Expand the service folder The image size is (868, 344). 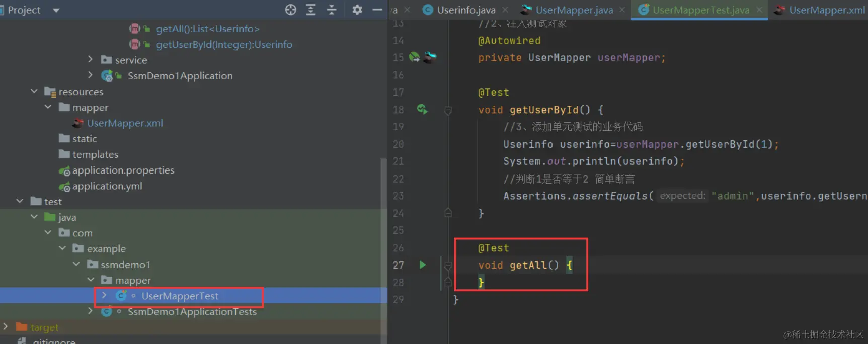[90, 59]
